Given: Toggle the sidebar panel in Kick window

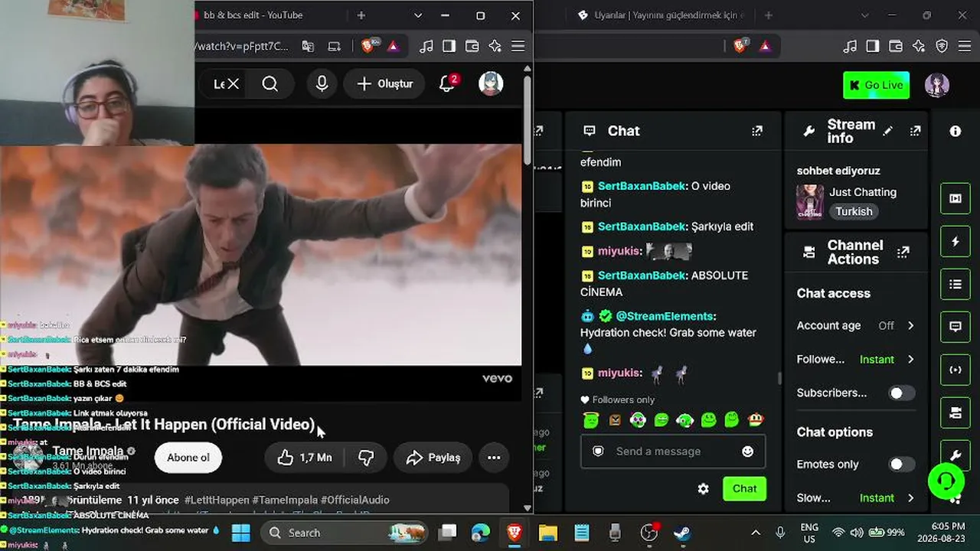Looking at the screenshot, I should coord(873,46).
